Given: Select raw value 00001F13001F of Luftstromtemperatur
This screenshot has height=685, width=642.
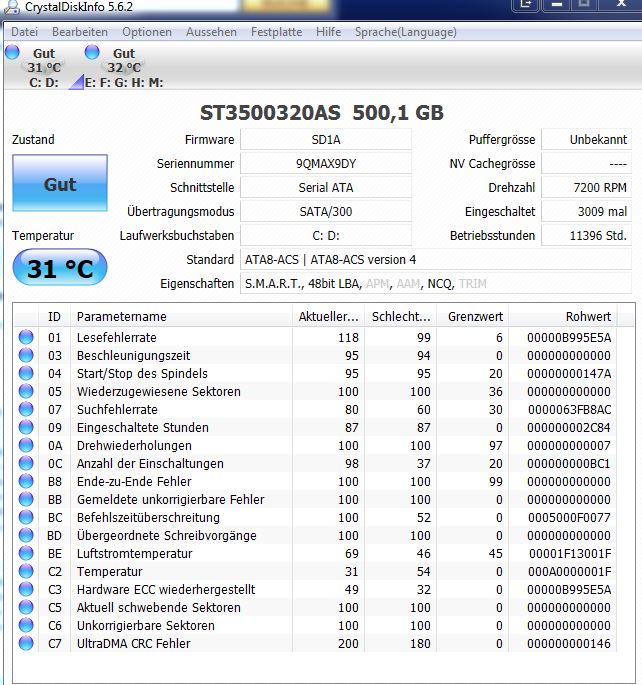Looking at the screenshot, I should pos(570,554).
